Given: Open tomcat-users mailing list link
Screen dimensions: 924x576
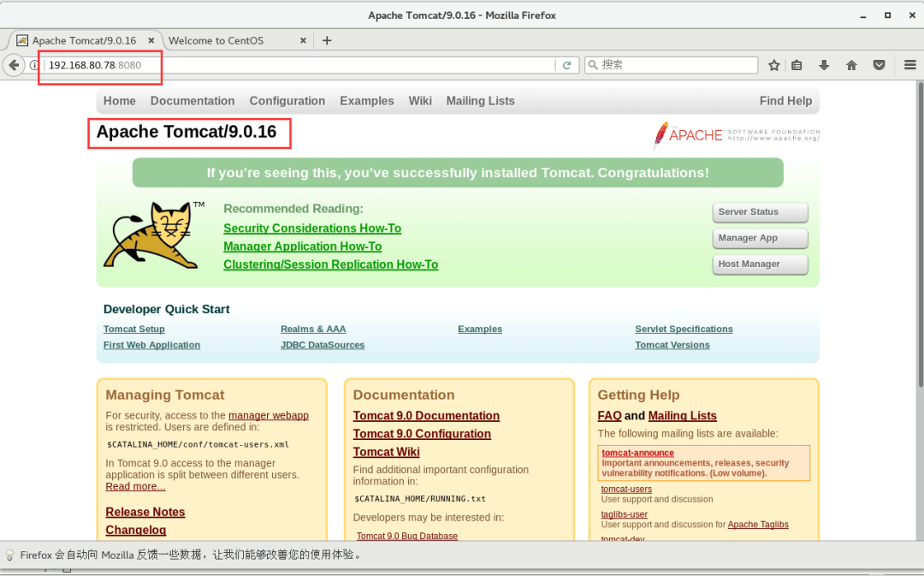Looking at the screenshot, I should coord(626,490).
